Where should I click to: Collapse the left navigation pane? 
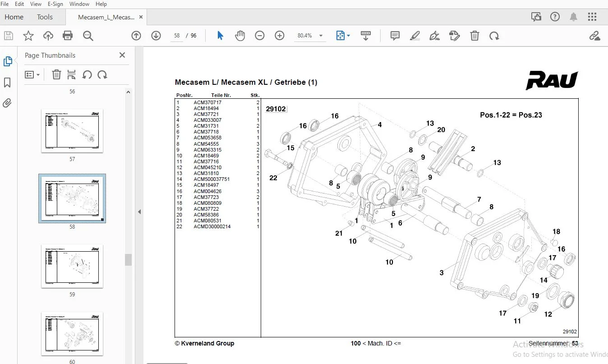click(x=139, y=212)
